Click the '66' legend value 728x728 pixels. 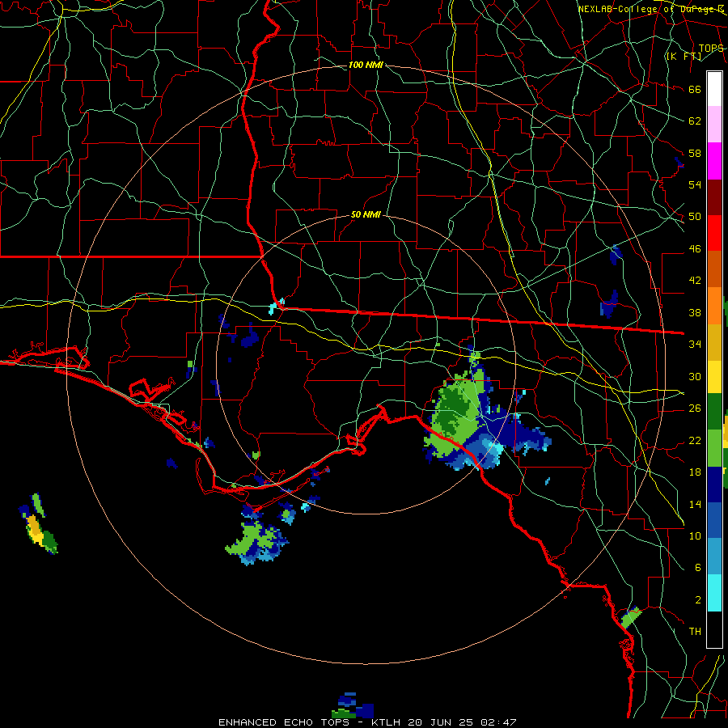click(x=695, y=89)
